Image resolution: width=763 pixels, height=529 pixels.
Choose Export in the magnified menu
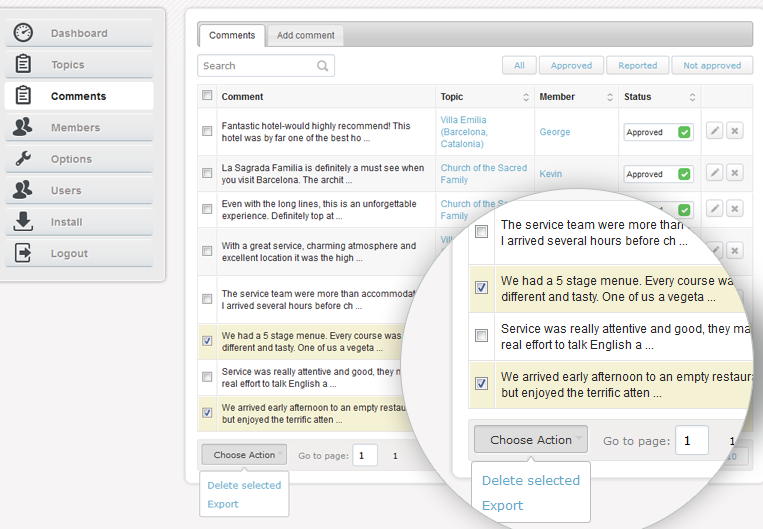(502, 506)
